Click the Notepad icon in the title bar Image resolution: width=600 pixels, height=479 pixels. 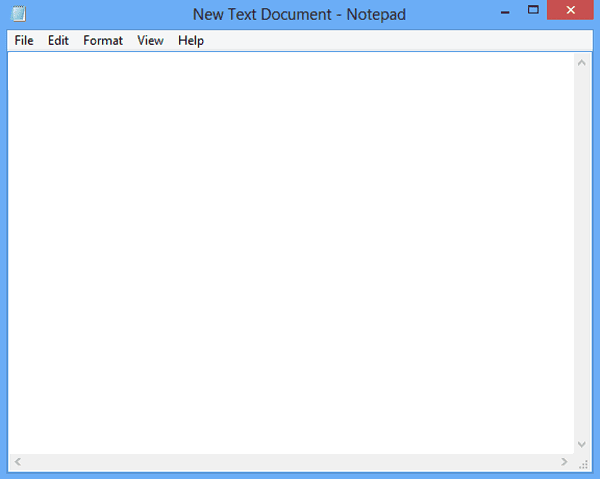(x=18, y=14)
